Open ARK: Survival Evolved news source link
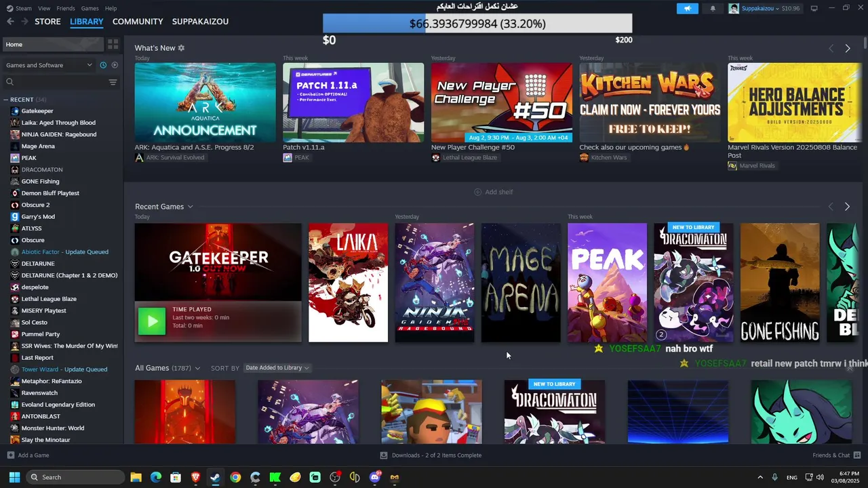The height and width of the screenshot is (488, 868). click(170, 157)
